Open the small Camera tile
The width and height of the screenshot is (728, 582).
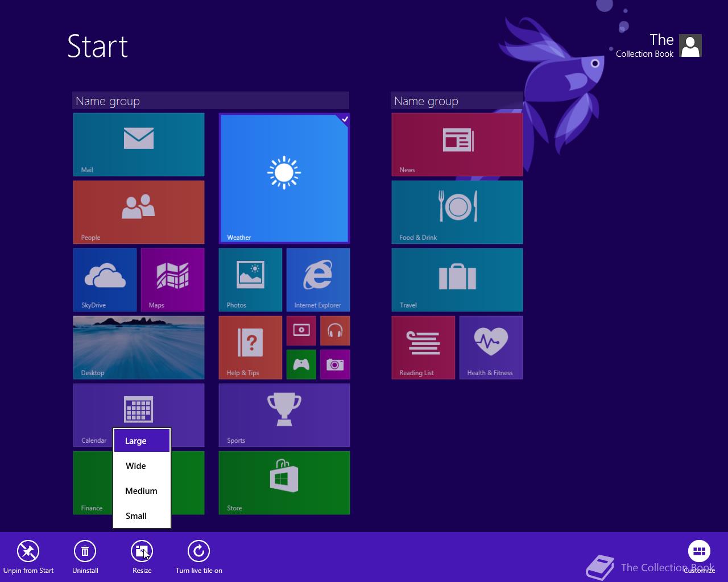[x=335, y=364]
